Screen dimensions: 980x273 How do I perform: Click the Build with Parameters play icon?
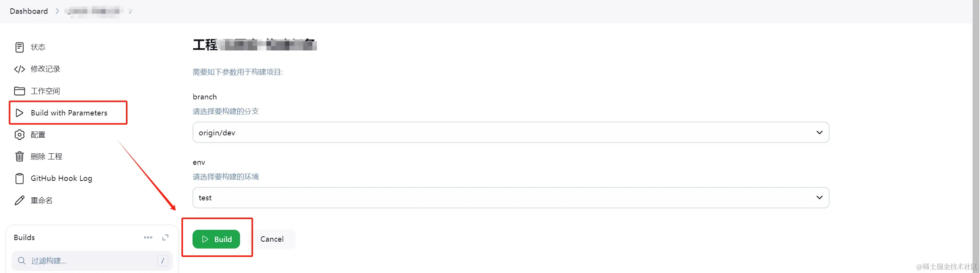coord(20,113)
